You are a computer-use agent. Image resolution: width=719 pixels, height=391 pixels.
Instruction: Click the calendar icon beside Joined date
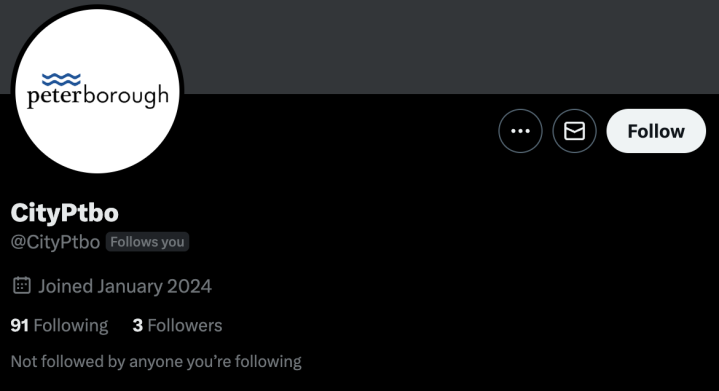pos(22,286)
